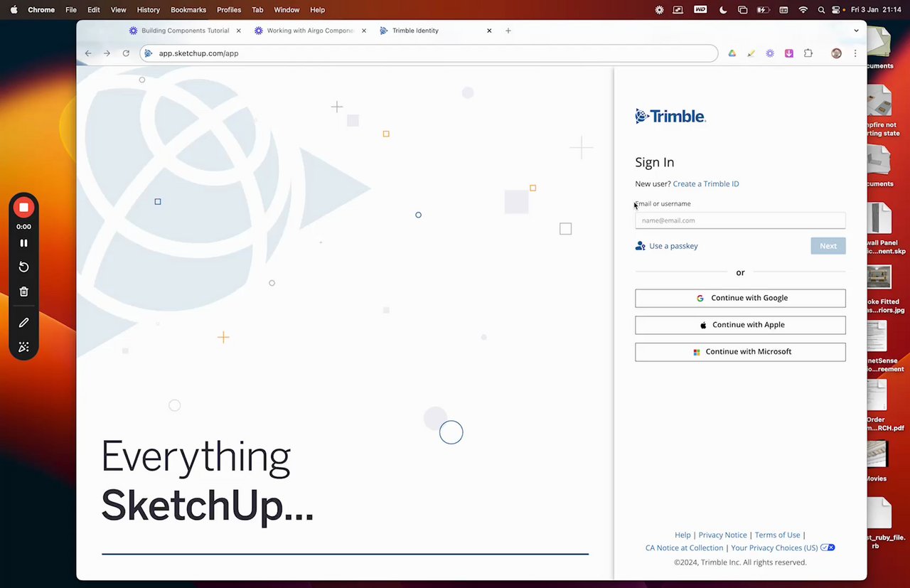This screenshot has width=910, height=588.
Task: Click the pink download extension icon
Action: point(789,53)
